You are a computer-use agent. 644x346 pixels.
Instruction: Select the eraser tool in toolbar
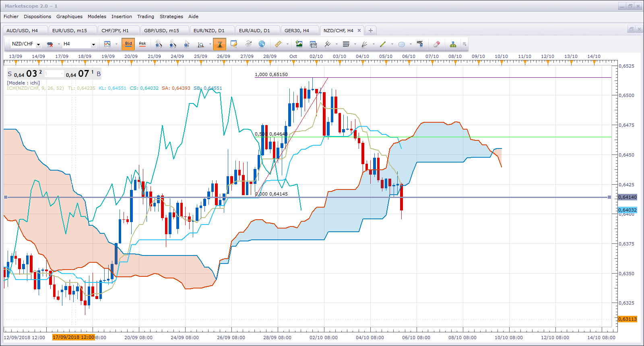pyautogui.click(x=437, y=44)
